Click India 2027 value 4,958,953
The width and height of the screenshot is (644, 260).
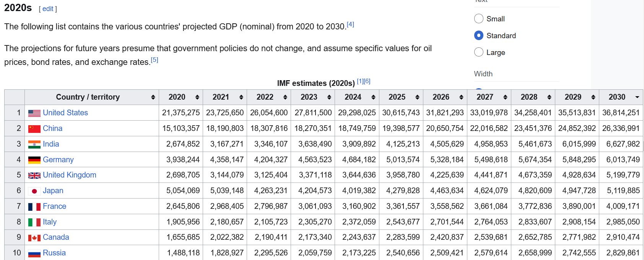pos(491,144)
